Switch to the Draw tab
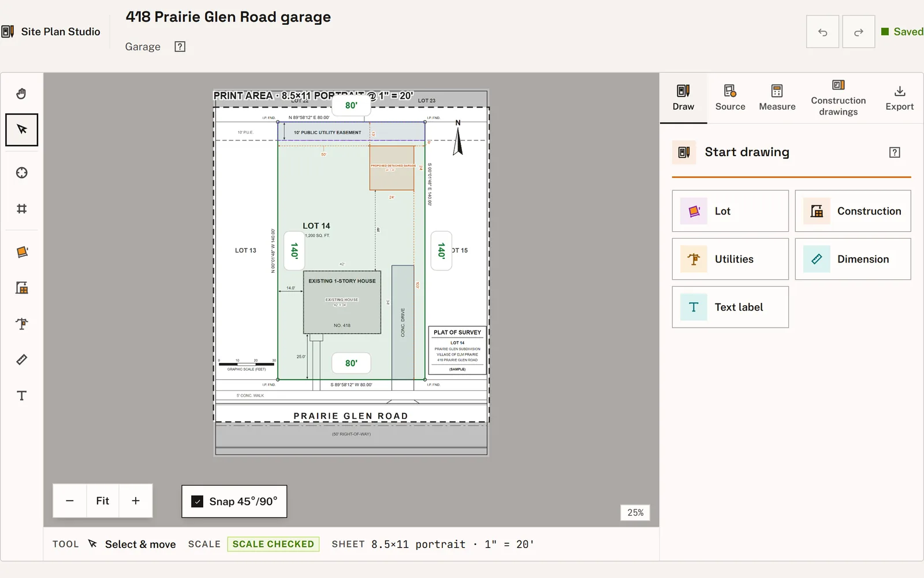924x578 pixels. pyautogui.click(x=683, y=98)
